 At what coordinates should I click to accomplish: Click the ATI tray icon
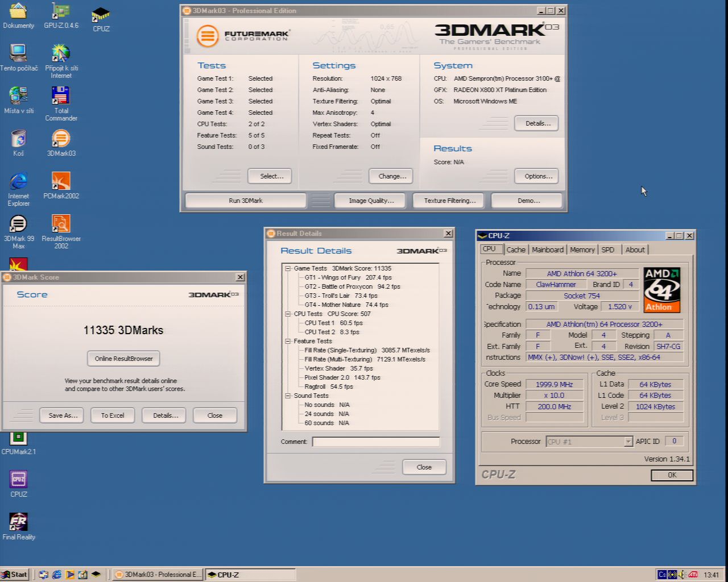[x=693, y=575]
